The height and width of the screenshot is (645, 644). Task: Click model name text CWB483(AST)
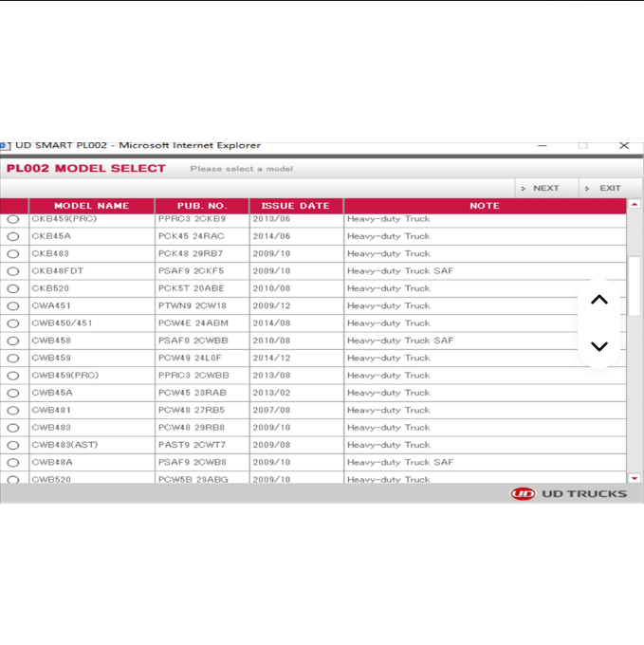pos(65,445)
